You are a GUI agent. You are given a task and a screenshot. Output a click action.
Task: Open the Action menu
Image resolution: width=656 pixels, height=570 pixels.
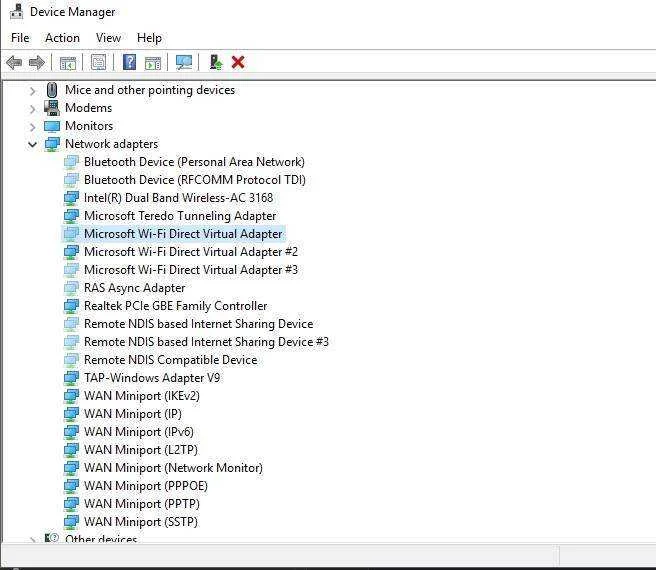tap(62, 38)
